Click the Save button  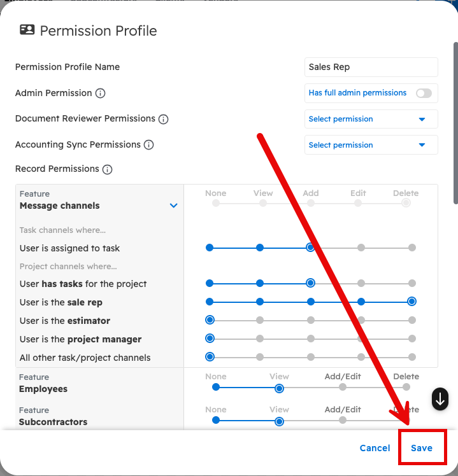[x=422, y=448]
